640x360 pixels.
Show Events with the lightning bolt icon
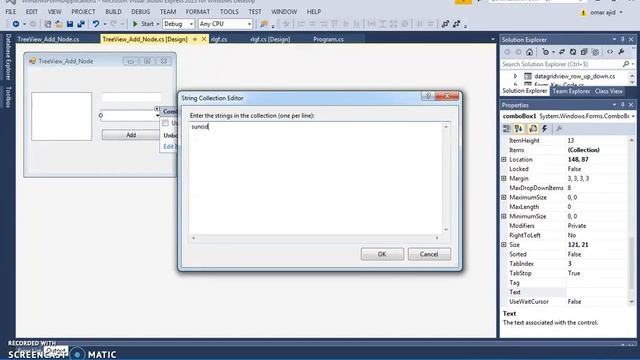(544, 129)
